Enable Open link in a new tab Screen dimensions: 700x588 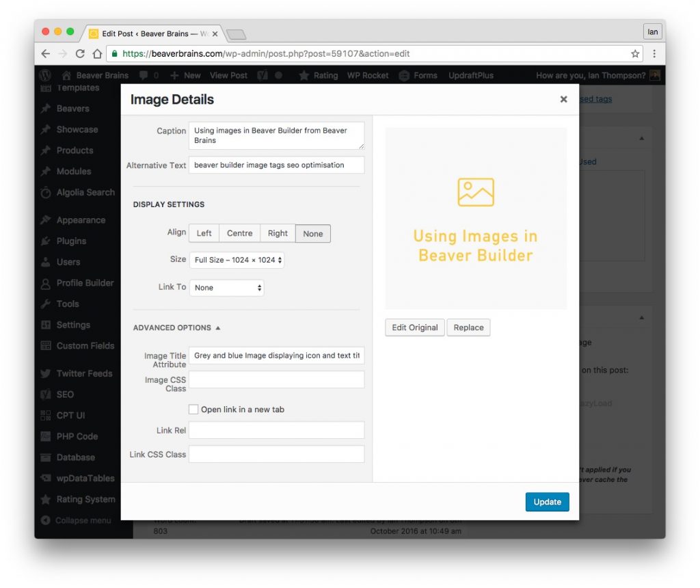pyautogui.click(x=194, y=409)
